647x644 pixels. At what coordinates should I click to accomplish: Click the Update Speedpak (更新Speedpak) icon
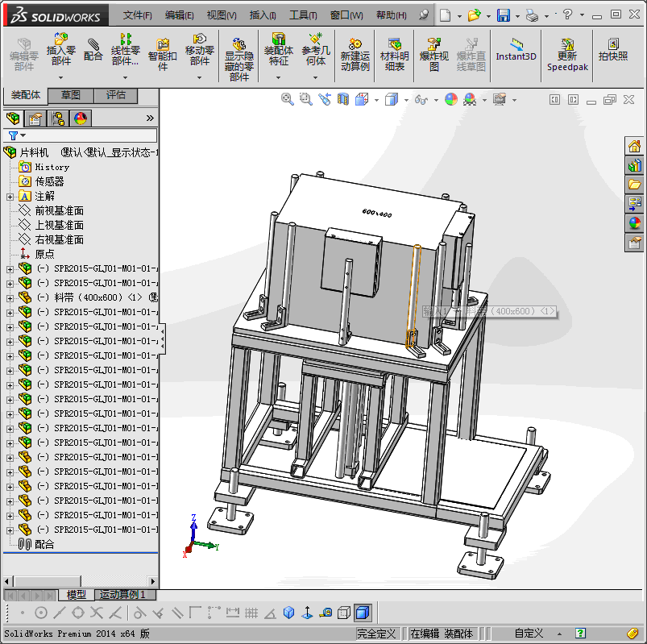click(x=567, y=55)
